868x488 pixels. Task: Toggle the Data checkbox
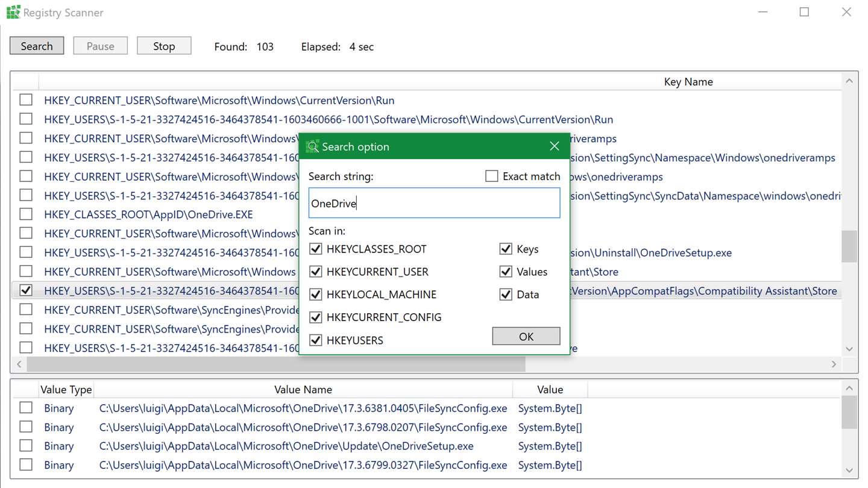506,295
